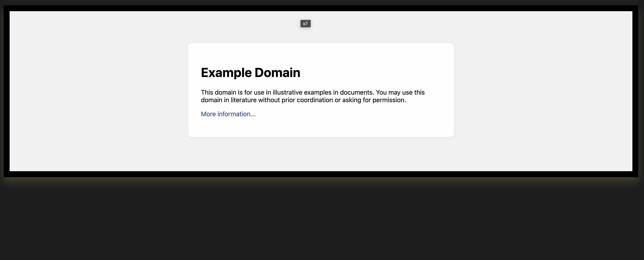644x260 pixels.
Task: Click the first word "This" in the paragraph
Action: [x=207, y=92]
